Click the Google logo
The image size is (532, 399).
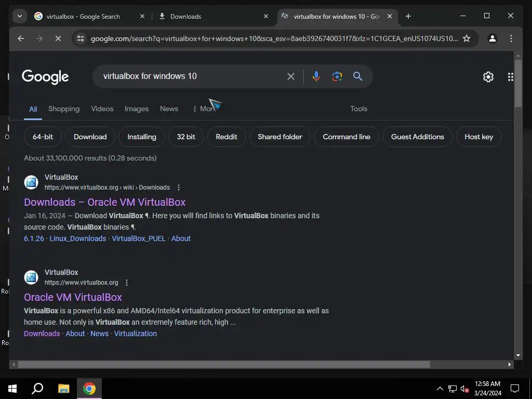(x=45, y=77)
